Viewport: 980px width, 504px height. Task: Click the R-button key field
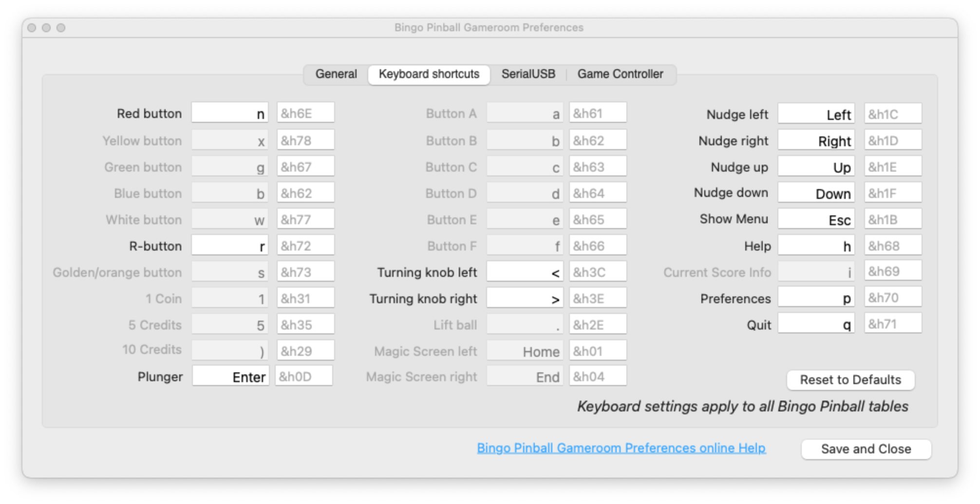pos(230,245)
